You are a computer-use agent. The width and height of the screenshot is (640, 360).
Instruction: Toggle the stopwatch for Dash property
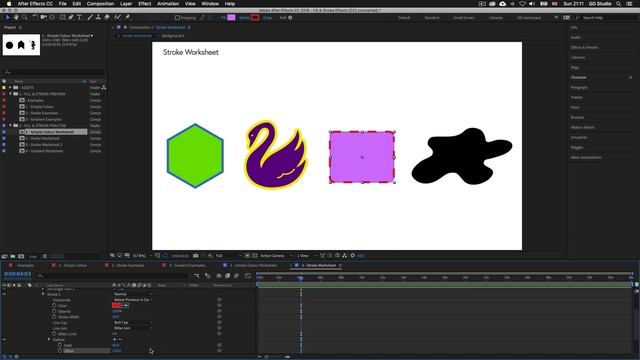coord(60,345)
